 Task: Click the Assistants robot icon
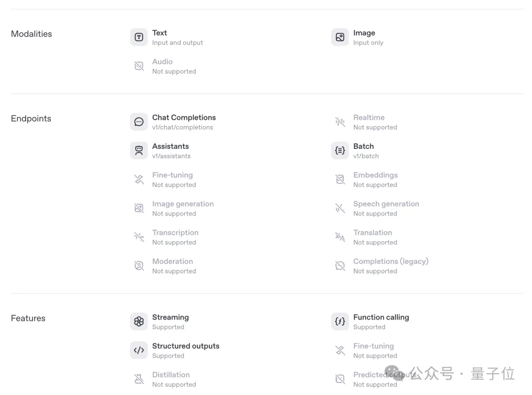point(139,150)
